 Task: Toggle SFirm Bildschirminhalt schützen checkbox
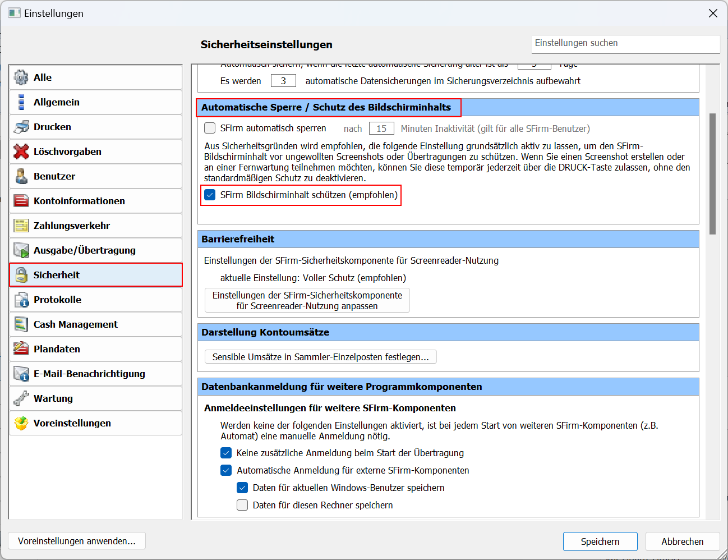(x=210, y=195)
